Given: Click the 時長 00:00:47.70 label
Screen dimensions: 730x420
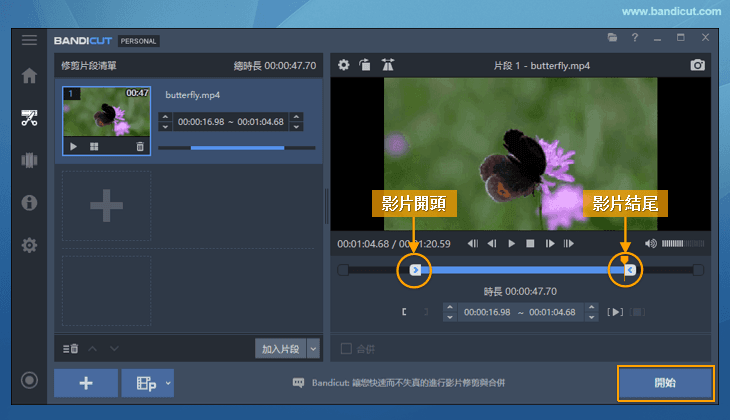Looking at the screenshot, I should (x=520, y=291).
